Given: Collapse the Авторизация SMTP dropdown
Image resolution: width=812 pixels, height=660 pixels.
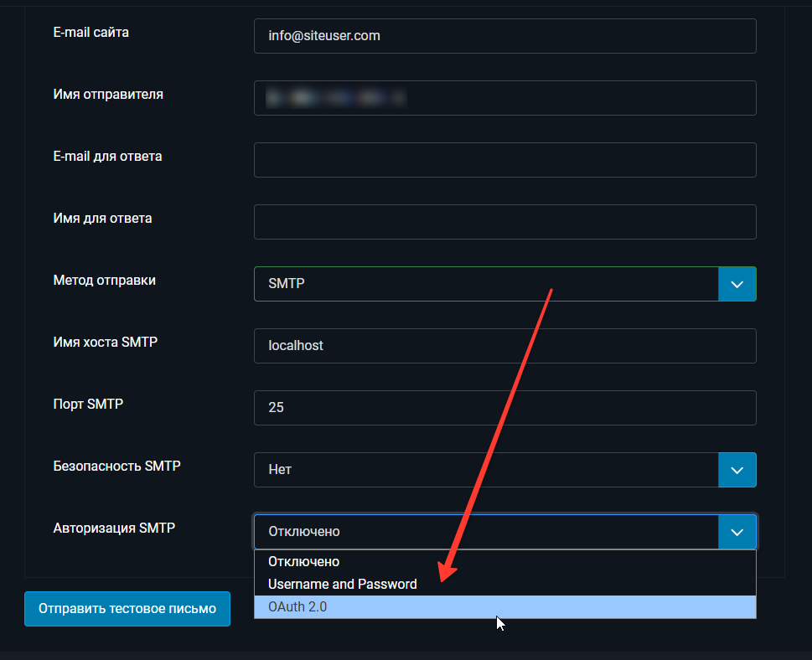Looking at the screenshot, I should [x=505, y=532].
